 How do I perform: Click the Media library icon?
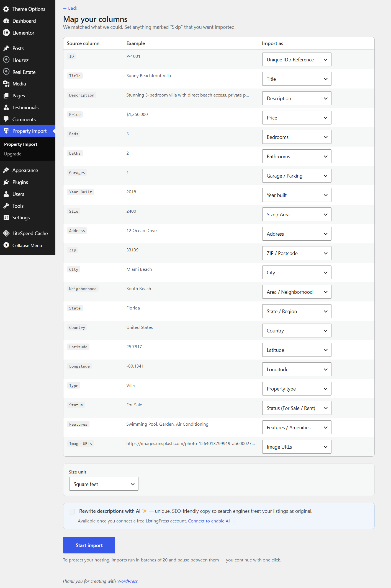pyautogui.click(x=6, y=84)
